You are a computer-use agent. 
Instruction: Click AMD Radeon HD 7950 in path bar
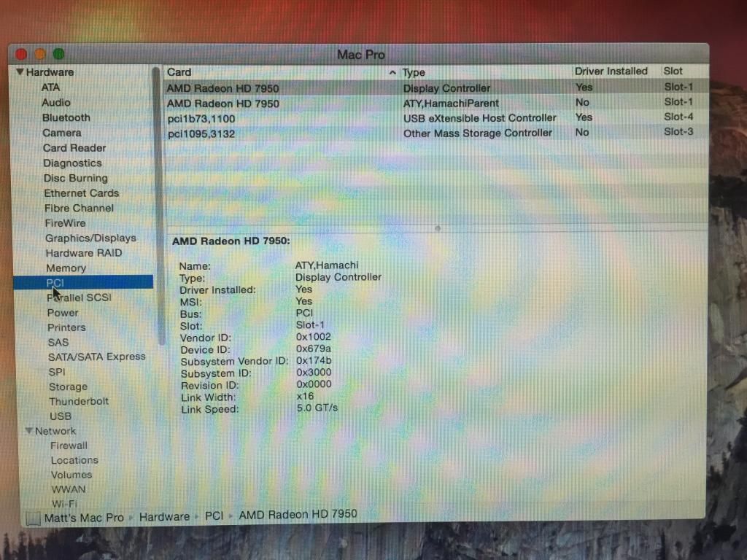(298, 514)
